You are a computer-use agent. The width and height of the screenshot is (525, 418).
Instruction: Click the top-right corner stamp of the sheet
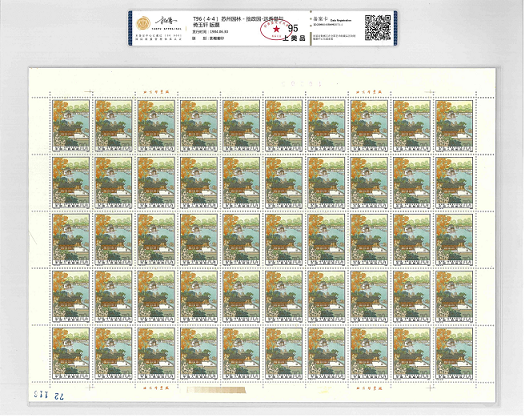(454, 126)
